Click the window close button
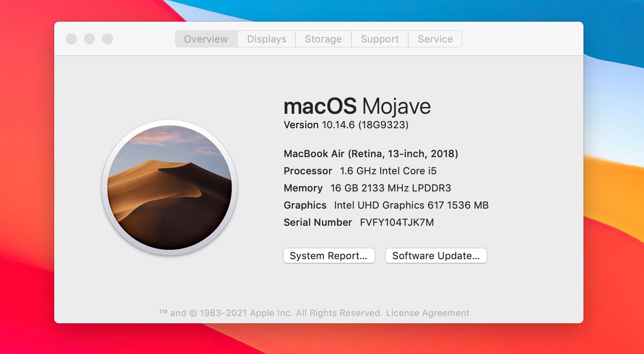This screenshot has width=644, height=354. 71,39
